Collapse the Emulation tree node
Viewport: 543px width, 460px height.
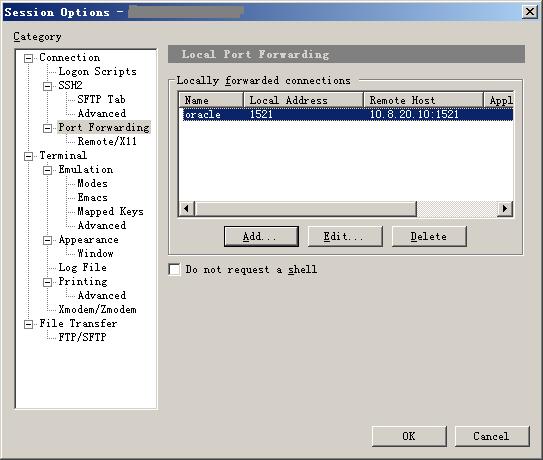click(47, 170)
